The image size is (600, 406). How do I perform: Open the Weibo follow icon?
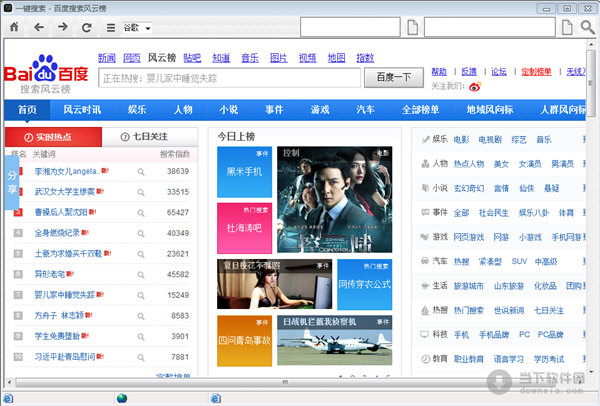point(475,86)
